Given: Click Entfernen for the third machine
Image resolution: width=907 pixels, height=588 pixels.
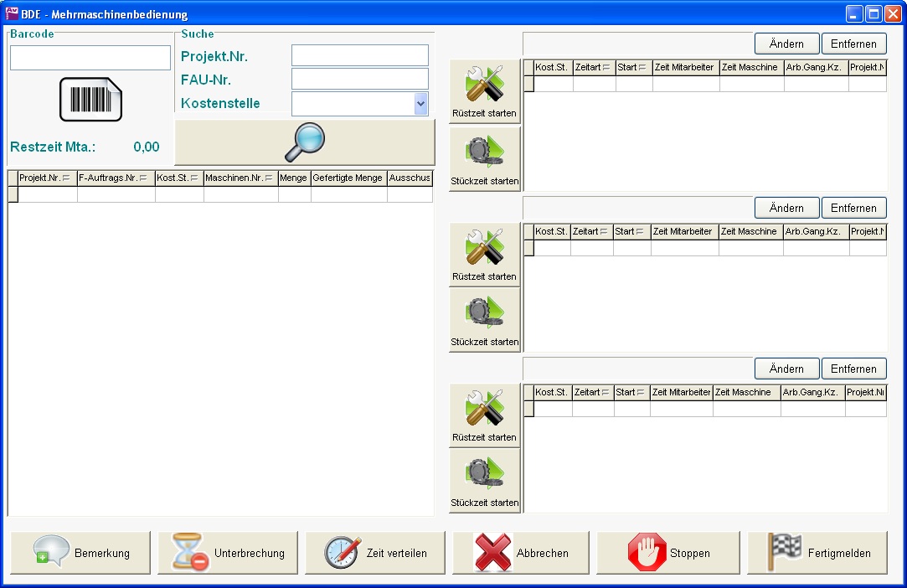Looking at the screenshot, I should [853, 369].
